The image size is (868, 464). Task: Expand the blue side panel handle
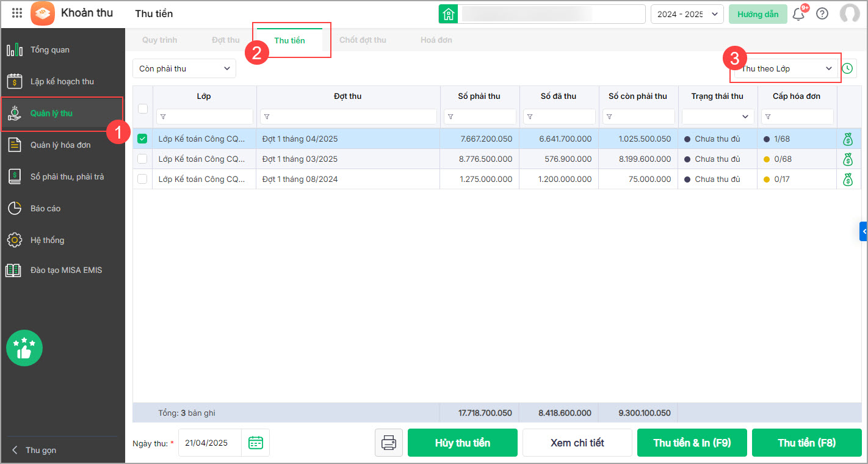point(864,231)
